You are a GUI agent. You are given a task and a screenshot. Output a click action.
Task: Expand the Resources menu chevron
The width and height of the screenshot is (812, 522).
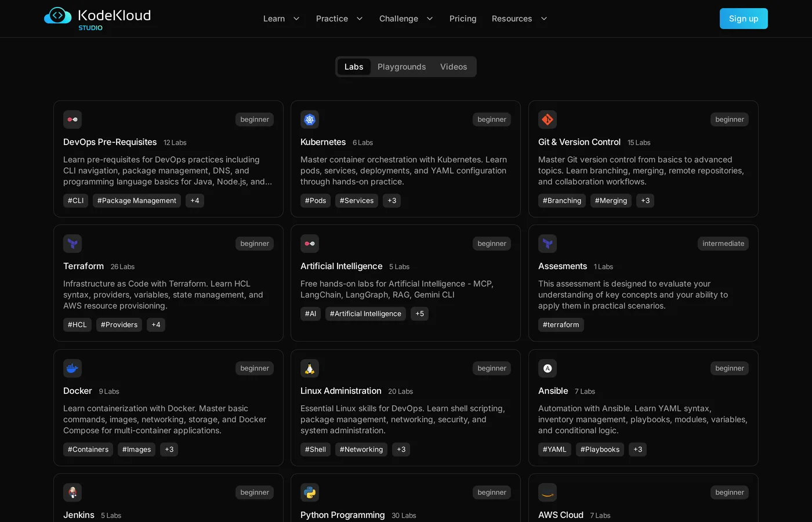[544, 19]
